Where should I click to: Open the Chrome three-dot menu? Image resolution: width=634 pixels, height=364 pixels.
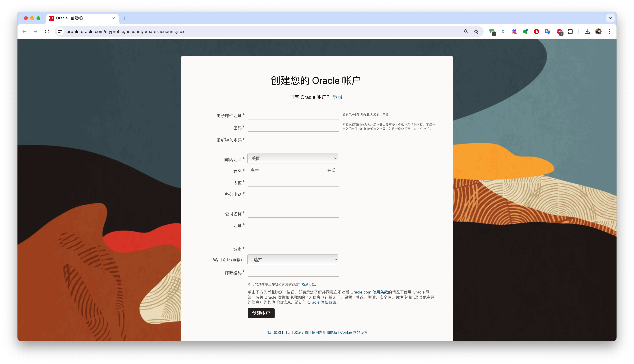tap(610, 32)
